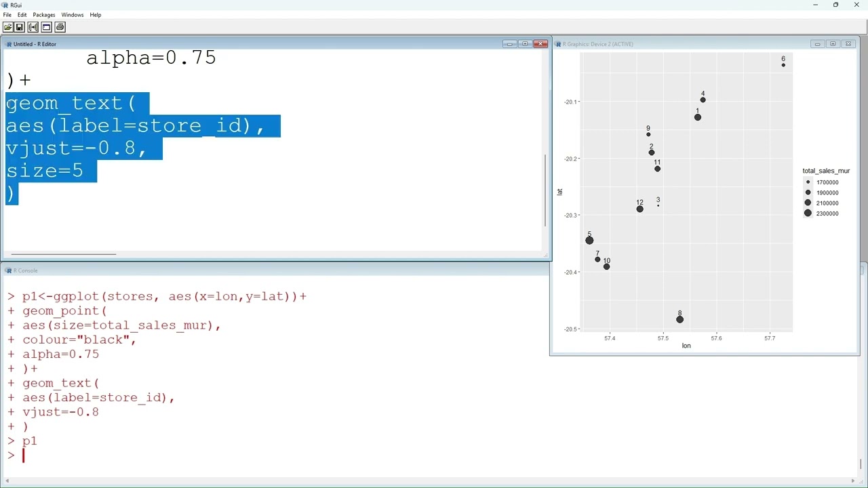The image size is (868, 488).
Task: Click '+ geom_point(' line in the console
Action: [58, 310]
